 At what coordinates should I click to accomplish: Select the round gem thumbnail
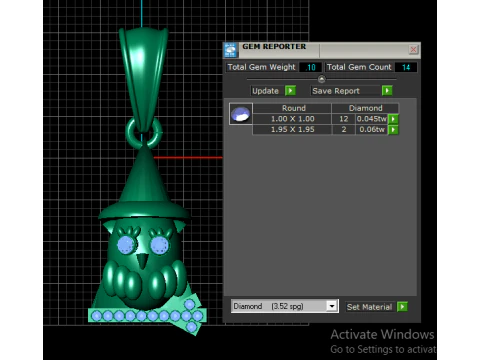click(241, 114)
